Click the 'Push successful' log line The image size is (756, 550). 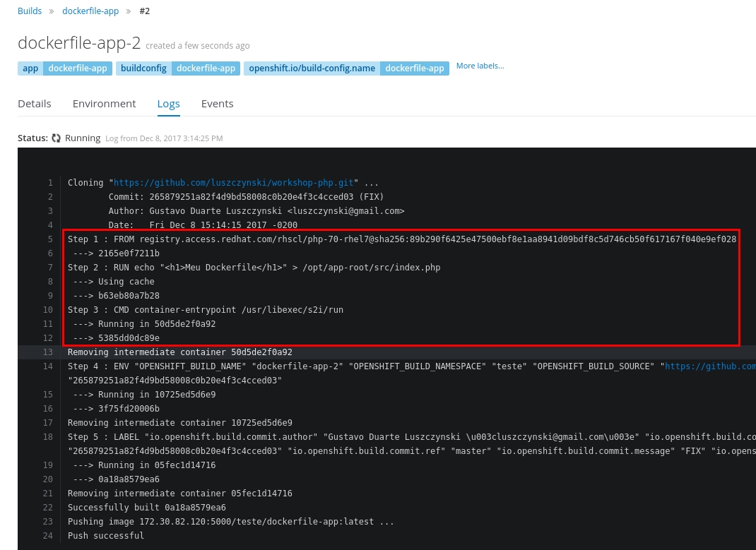click(x=106, y=536)
